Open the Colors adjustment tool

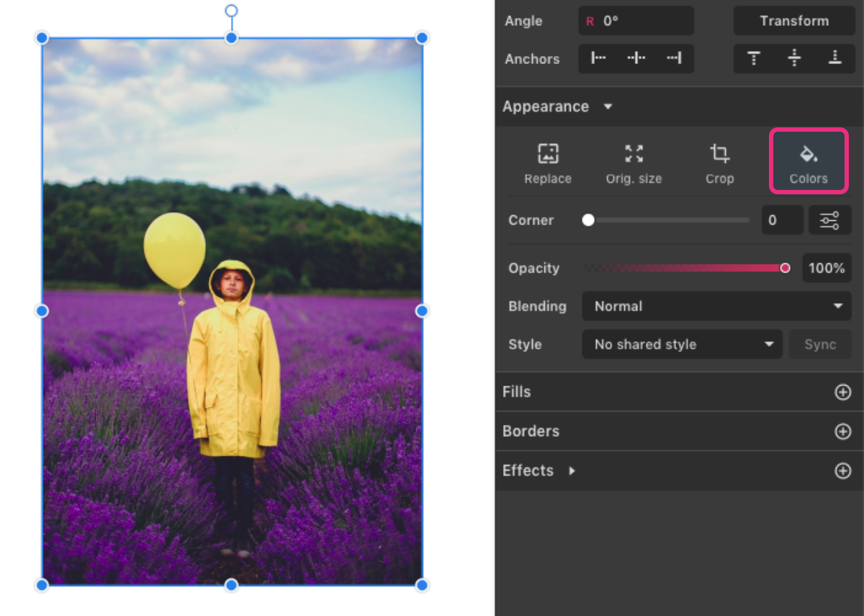808,161
